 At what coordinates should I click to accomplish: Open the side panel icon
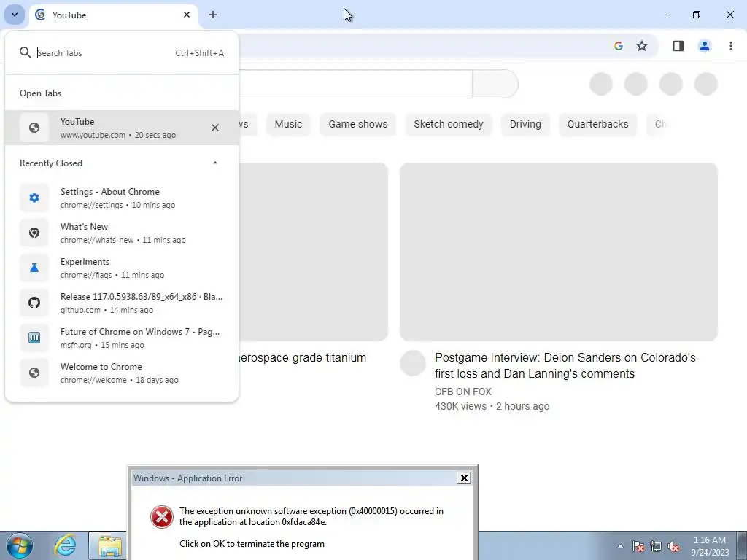pos(678,46)
